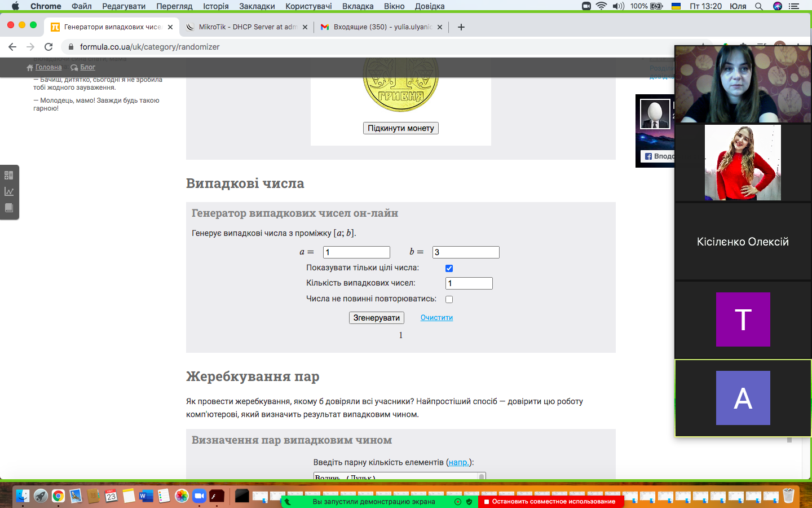This screenshot has height=508, width=812.
Task: Launch Siri from the menu bar
Action: click(x=778, y=6)
